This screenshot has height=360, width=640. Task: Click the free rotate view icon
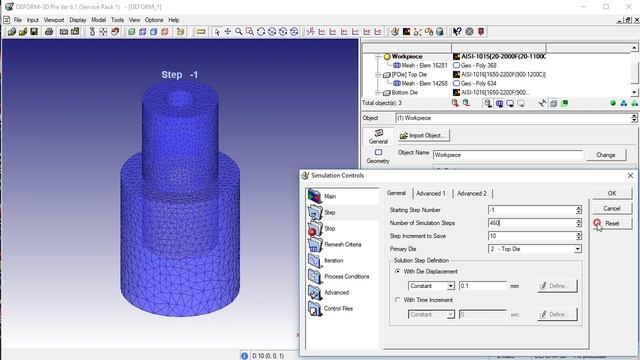[x=261, y=31]
